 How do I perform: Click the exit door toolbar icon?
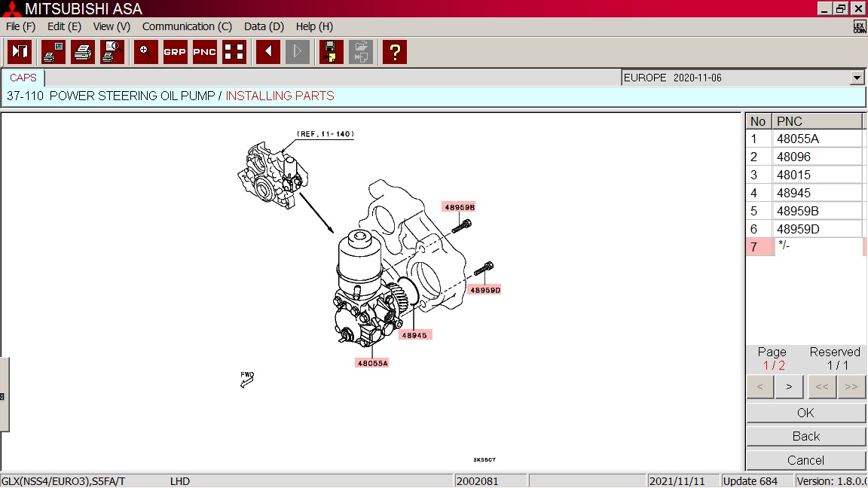pyautogui.click(x=20, y=52)
